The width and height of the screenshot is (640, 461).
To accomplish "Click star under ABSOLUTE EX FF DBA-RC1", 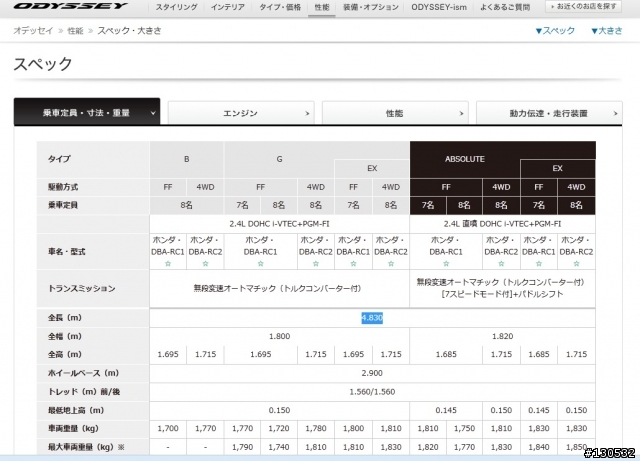I will tap(539, 264).
